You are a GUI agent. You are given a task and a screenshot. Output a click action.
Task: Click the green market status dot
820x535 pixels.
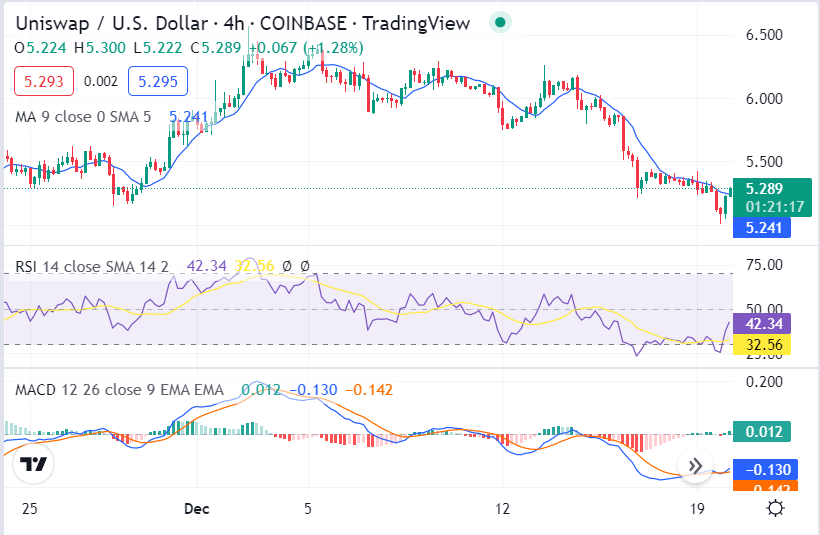pyautogui.click(x=500, y=22)
